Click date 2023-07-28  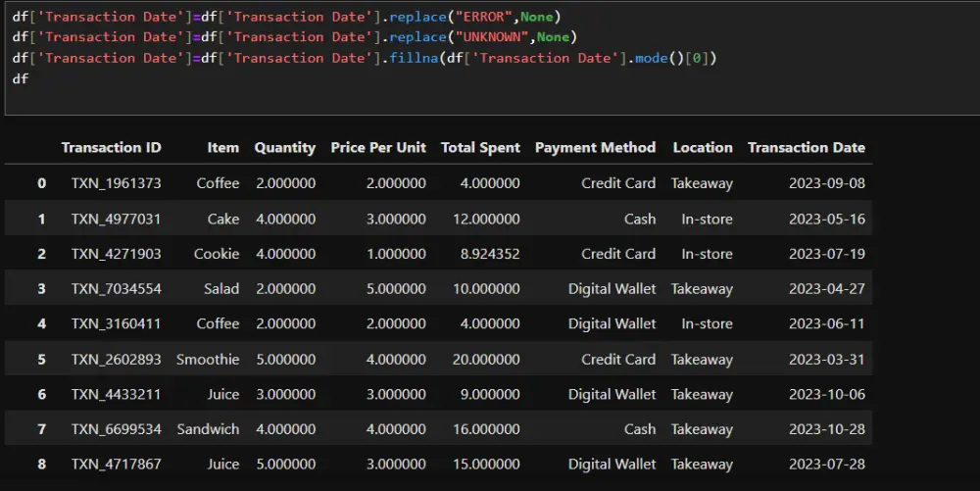(827, 465)
